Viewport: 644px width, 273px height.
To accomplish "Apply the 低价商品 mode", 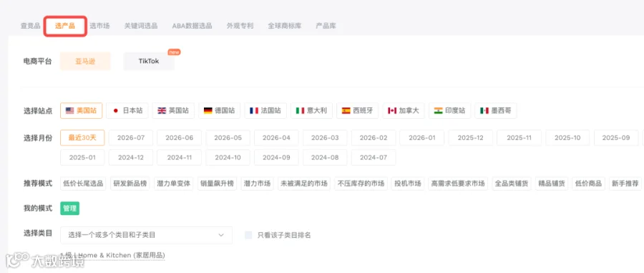I will pos(589,183).
